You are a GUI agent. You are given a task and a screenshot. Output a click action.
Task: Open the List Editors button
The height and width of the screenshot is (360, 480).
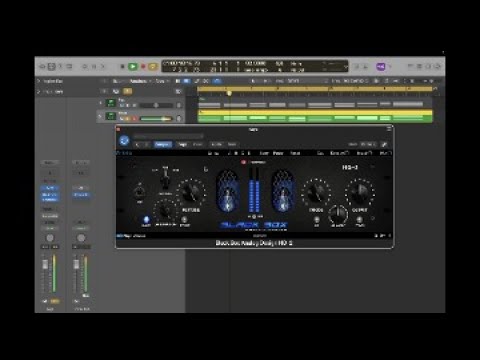pos(411,67)
